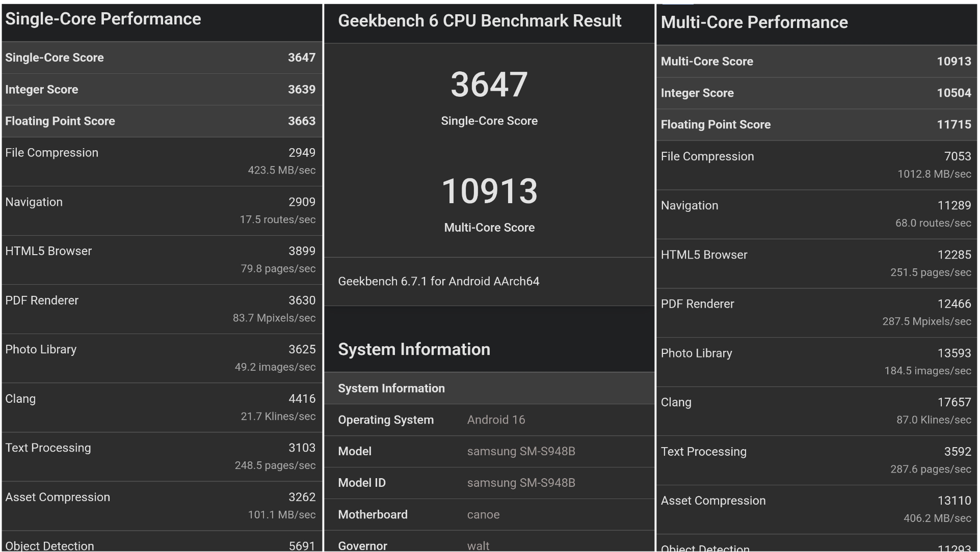Click the large 3647 score in the center panel
Image resolution: width=980 pixels, height=552 pixels.
[x=489, y=85]
